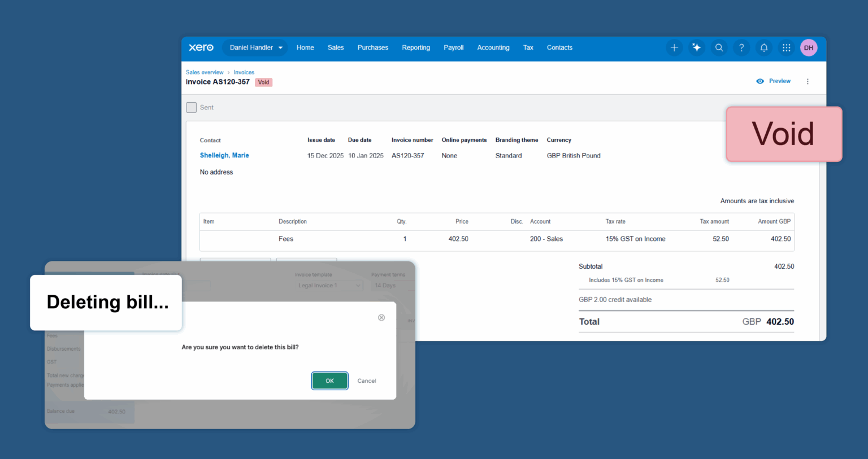Open the help question mark icon

(741, 48)
